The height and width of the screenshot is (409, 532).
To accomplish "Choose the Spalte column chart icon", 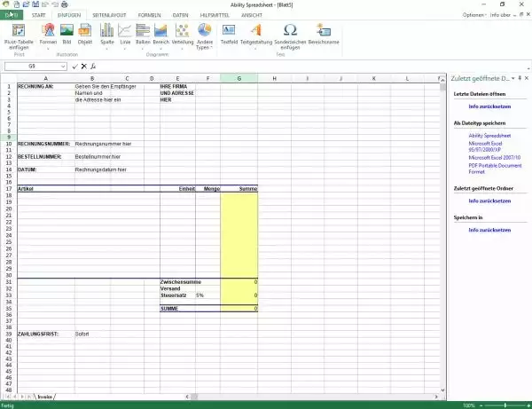I will (107, 35).
